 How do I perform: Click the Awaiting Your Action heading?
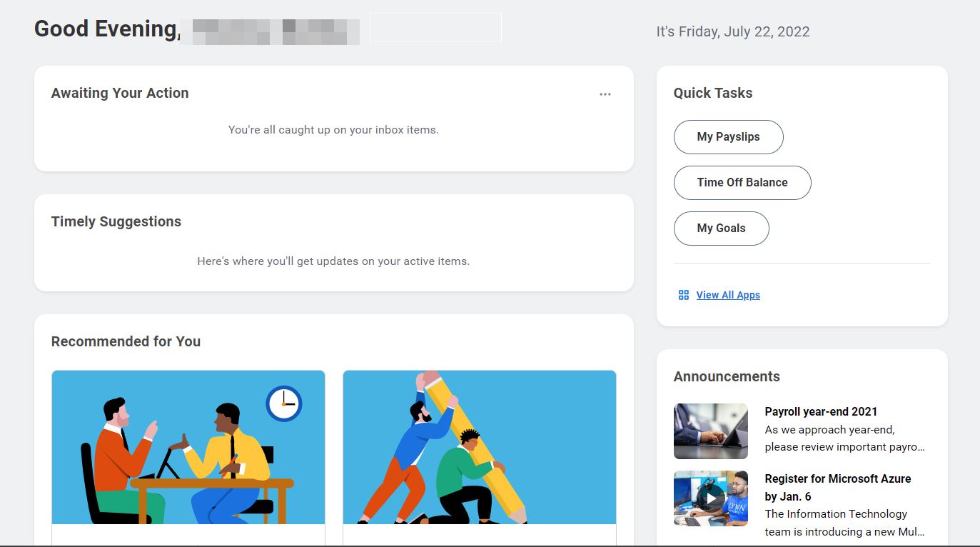click(120, 93)
